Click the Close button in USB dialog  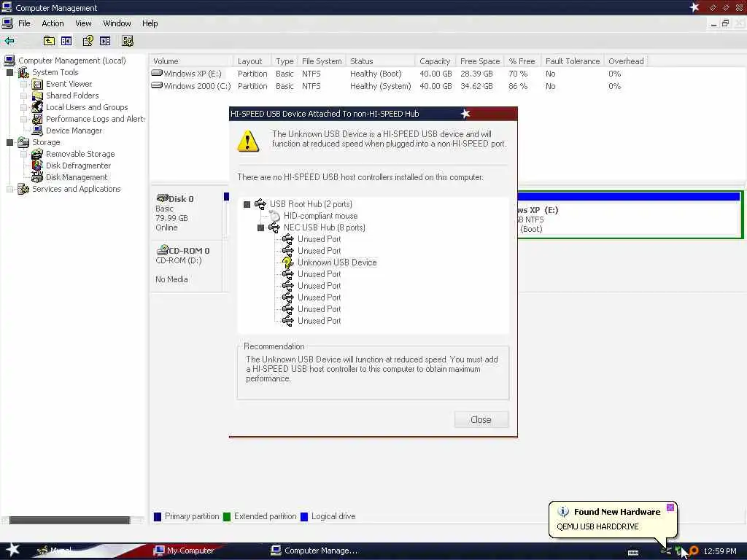(x=481, y=419)
